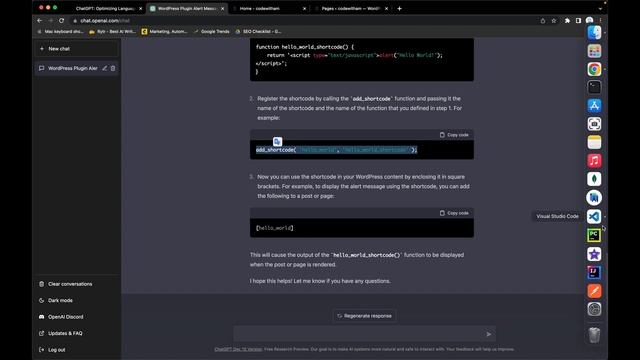Click the Chrome profile avatar
Screen dimensions: 640x360
[589, 20]
